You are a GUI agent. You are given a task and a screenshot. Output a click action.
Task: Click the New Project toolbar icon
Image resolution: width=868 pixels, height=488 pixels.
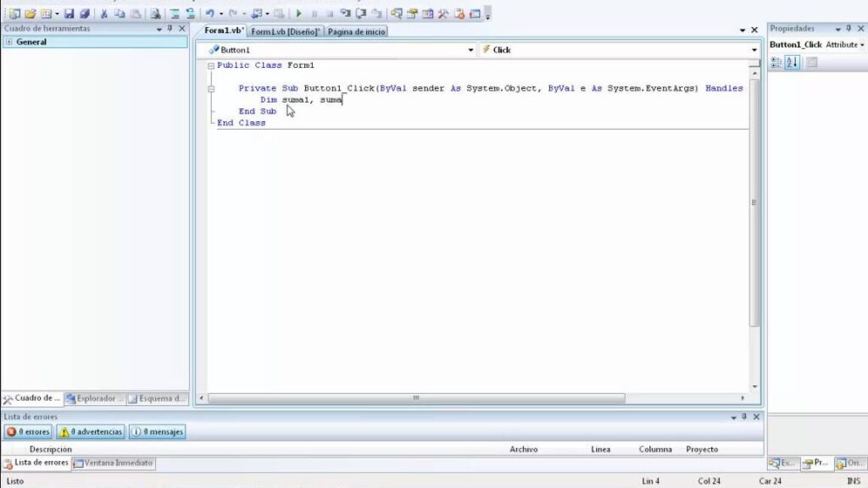(x=14, y=14)
